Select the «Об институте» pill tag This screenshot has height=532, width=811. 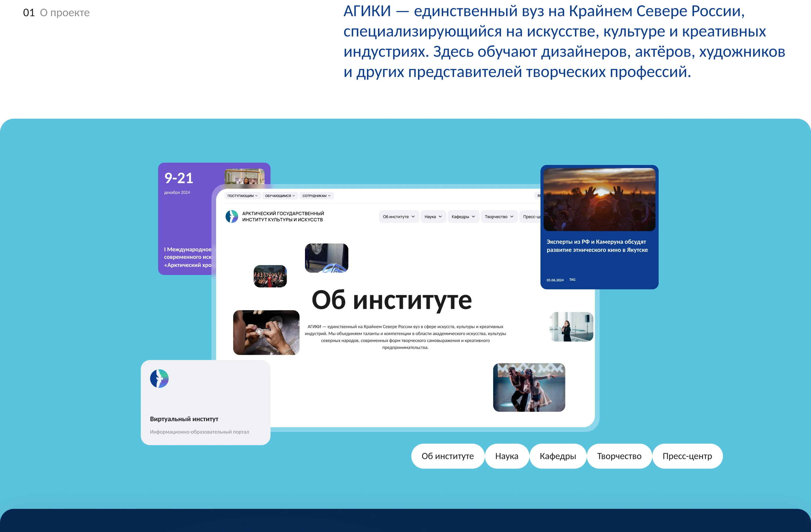tap(447, 456)
